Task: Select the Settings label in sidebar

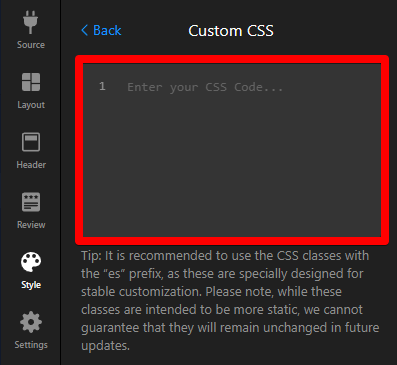Action: [31, 345]
